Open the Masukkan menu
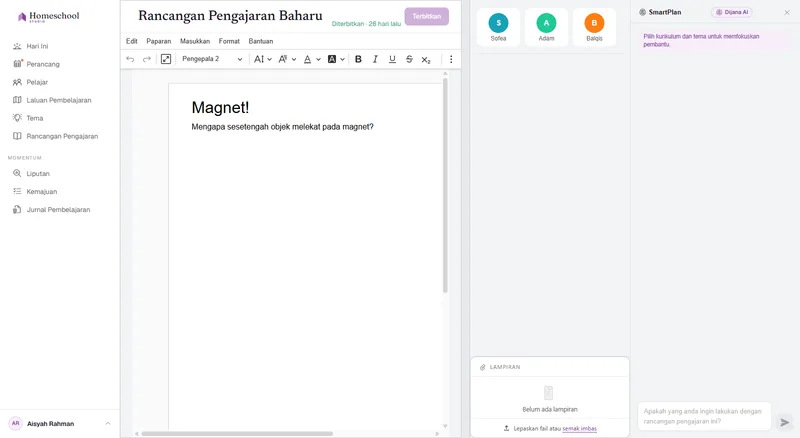800x438 pixels. click(x=195, y=41)
